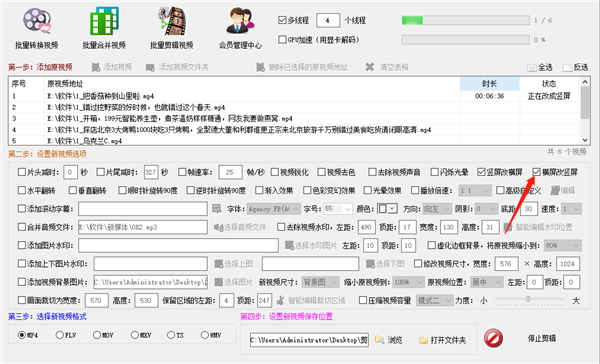The height and width of the screenshot is (364, 600).
Task: Open the 批量合并视频 green grid icon
Action: (x=104, y=21)
